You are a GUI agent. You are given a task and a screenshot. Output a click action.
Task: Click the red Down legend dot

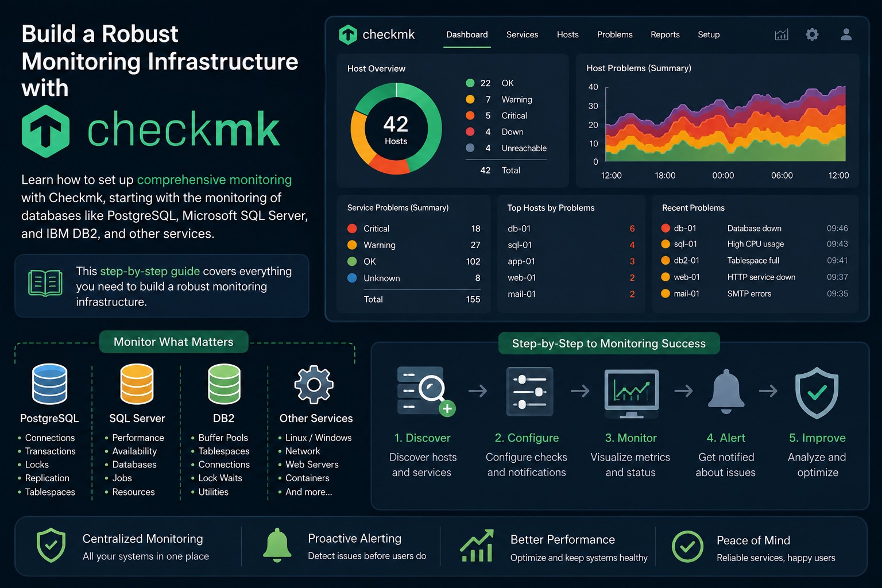click(x=470, y=132)
